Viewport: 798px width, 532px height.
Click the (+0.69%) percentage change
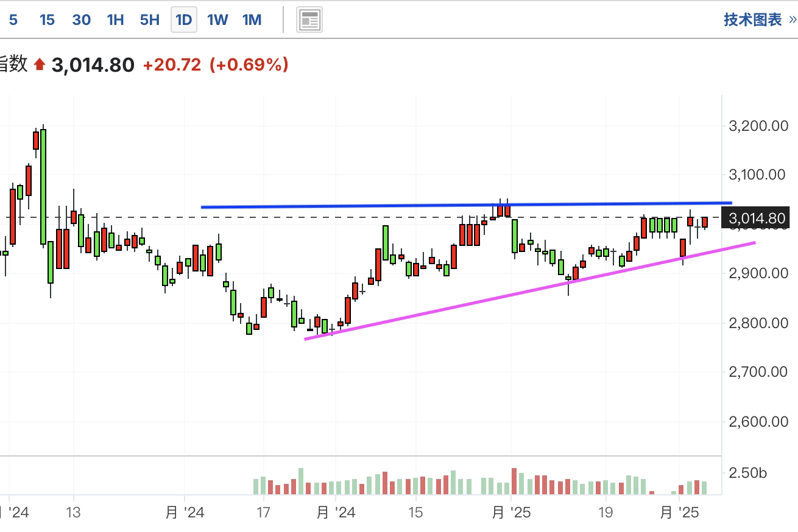249,65
